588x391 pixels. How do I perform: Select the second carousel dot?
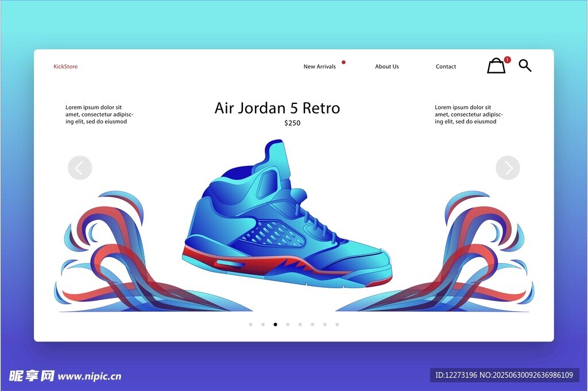(263, 324)
